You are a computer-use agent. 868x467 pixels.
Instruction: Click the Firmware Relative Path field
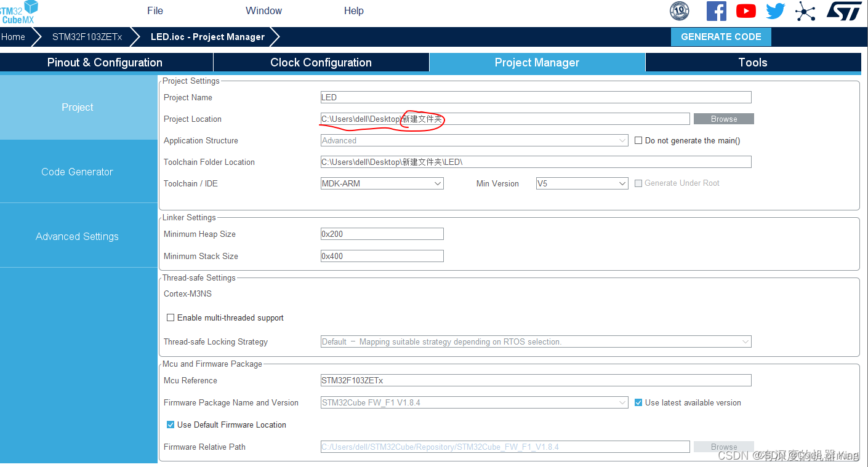505,447
